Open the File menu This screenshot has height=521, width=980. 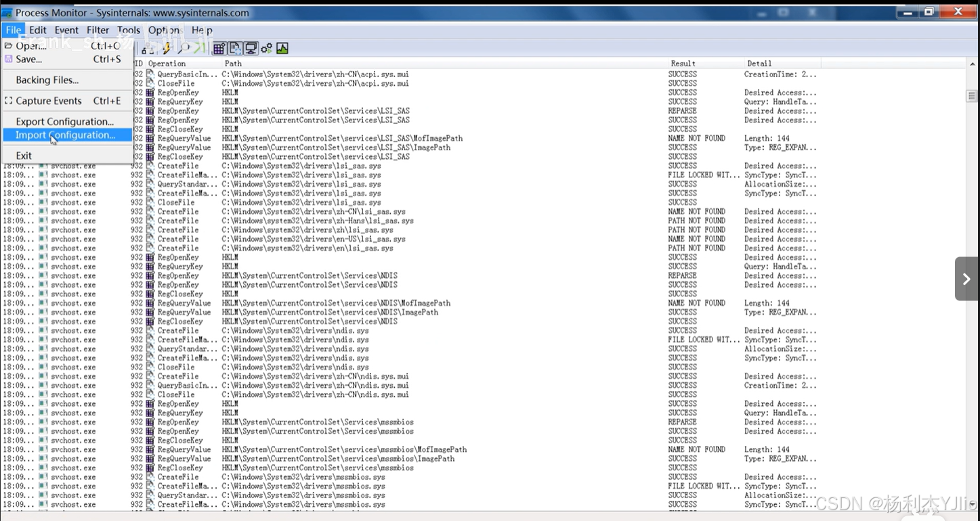[x=14, y=30]
